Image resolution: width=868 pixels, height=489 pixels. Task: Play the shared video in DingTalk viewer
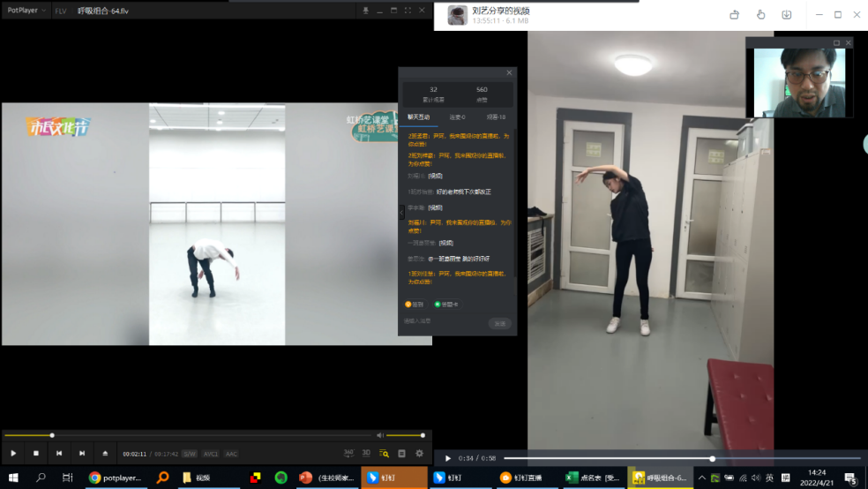(x=448, y=458)
